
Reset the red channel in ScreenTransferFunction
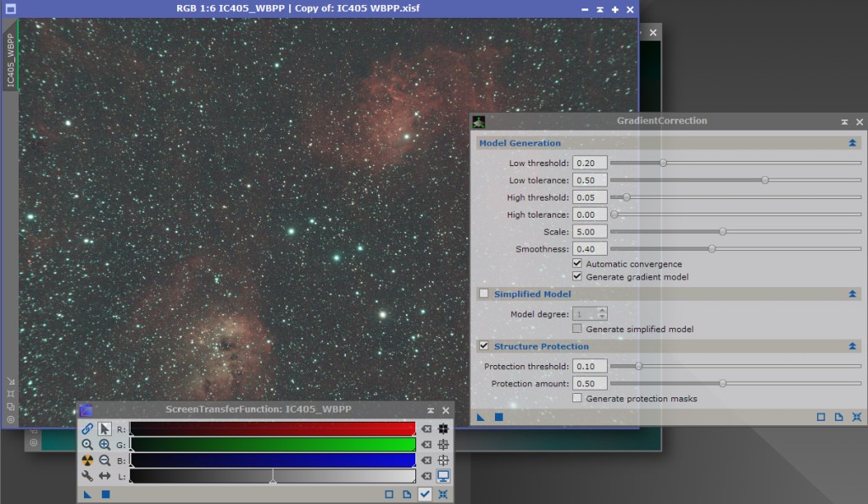click(x=426, y=429)
